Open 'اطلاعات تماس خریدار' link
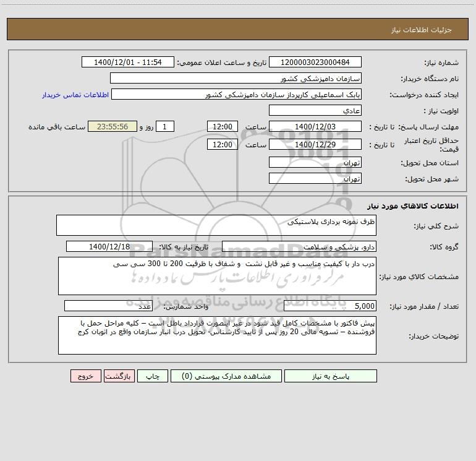 (75, 95)
